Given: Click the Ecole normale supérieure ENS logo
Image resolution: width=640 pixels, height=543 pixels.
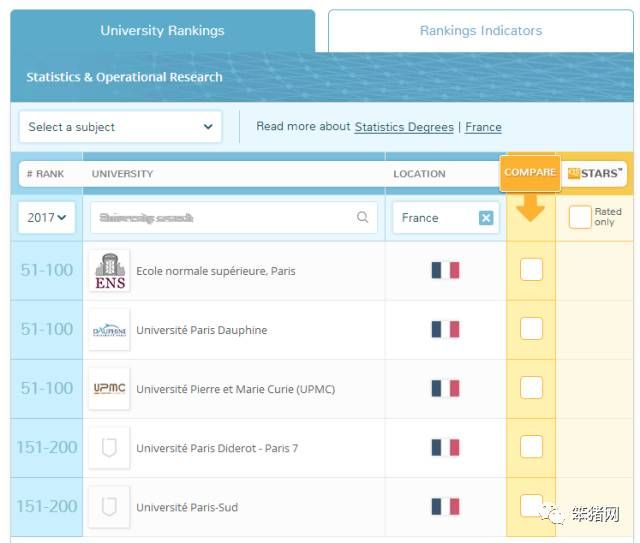Looking at the screenshot, I should (x=109, y=271).
